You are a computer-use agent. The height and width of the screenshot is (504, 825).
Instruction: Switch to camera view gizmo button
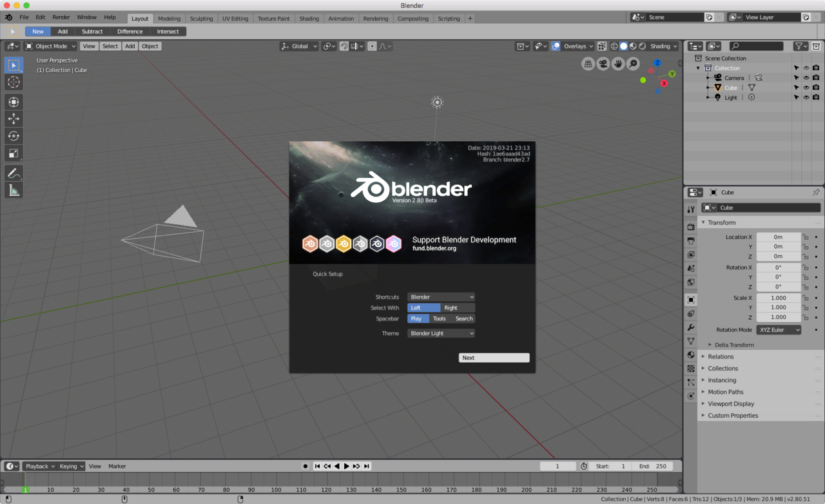(603, 64)
